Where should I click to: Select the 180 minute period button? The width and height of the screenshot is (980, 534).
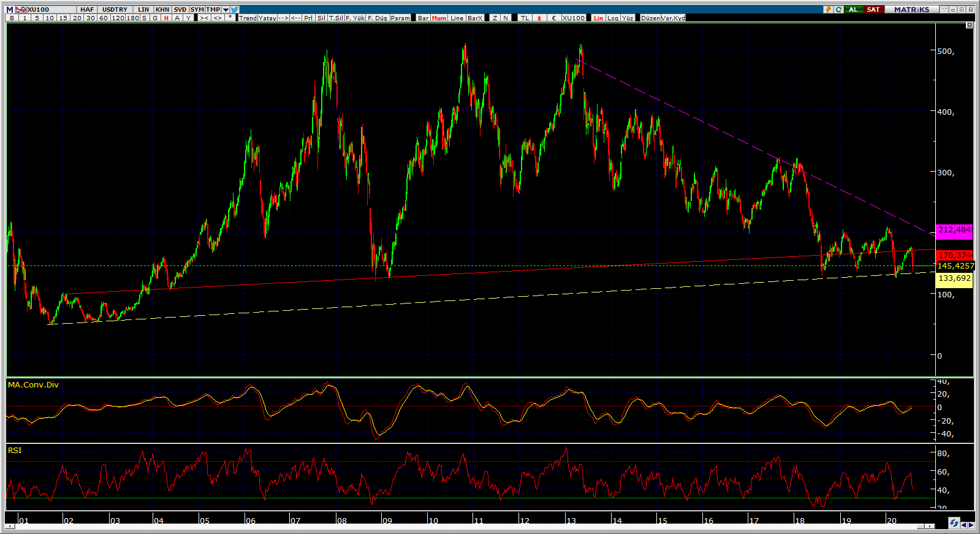coord(133,18)
